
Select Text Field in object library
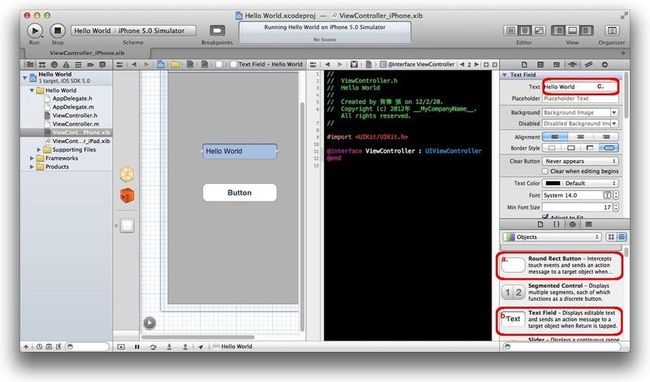pyautogui.click(x=559, y=320)
